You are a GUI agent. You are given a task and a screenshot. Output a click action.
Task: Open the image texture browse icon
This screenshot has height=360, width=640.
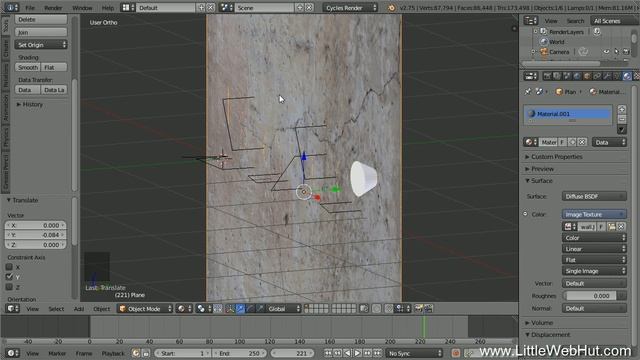pyautogui.click(x=570, y=227)
